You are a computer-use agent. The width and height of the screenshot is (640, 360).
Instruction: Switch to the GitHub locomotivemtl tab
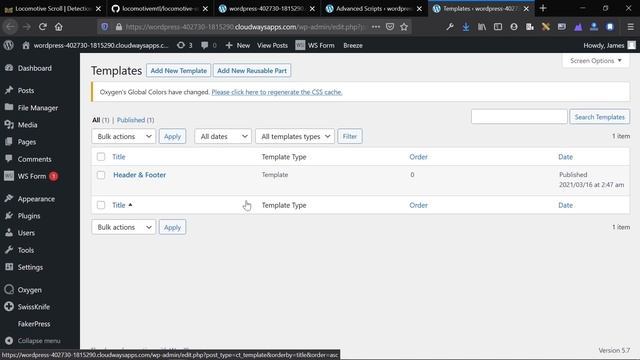(160, 8)
